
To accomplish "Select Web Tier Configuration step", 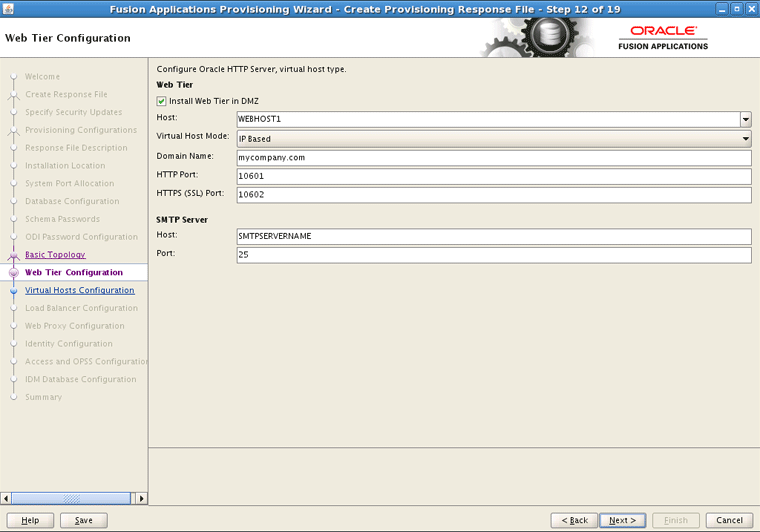I will (74, 272).
